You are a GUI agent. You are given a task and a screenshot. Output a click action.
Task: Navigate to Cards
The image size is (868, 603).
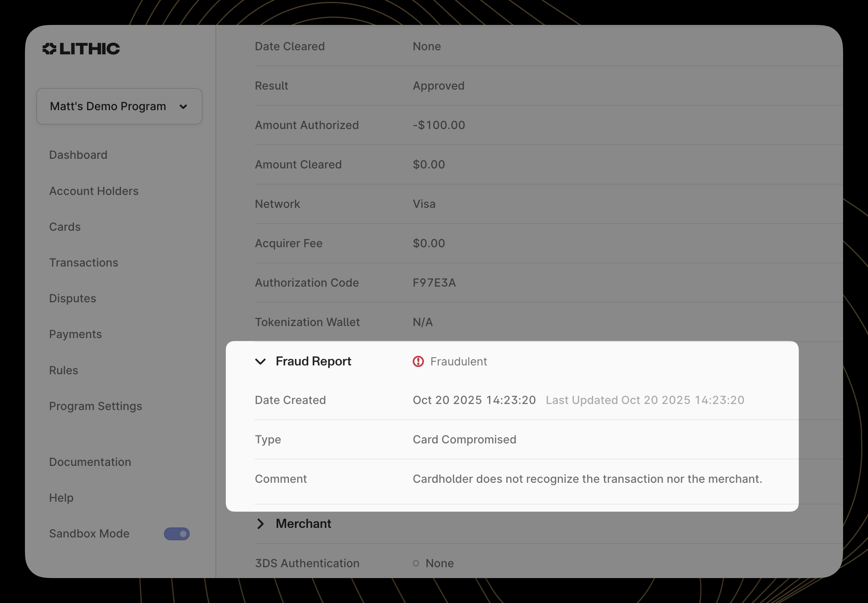65,227
